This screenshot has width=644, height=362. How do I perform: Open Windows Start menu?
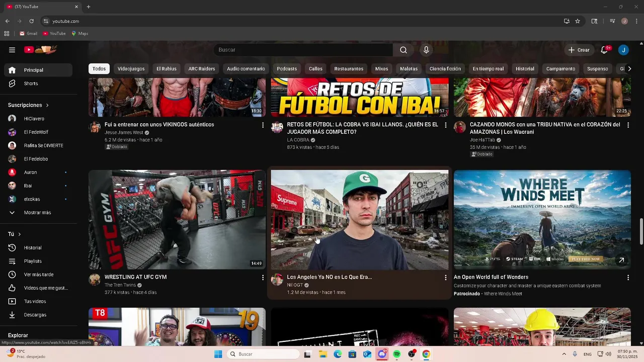[x=218, y=354]
